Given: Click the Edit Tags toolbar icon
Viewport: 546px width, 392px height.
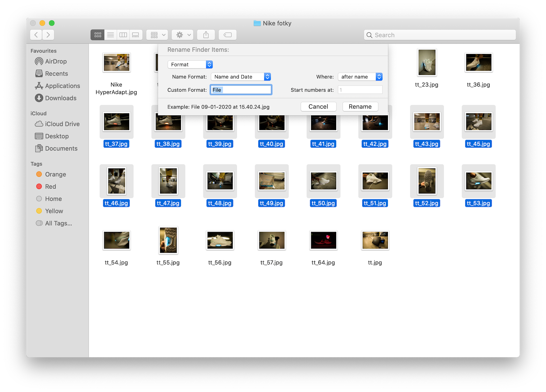Looking at the screenshot, I should (x=228, y=35).
